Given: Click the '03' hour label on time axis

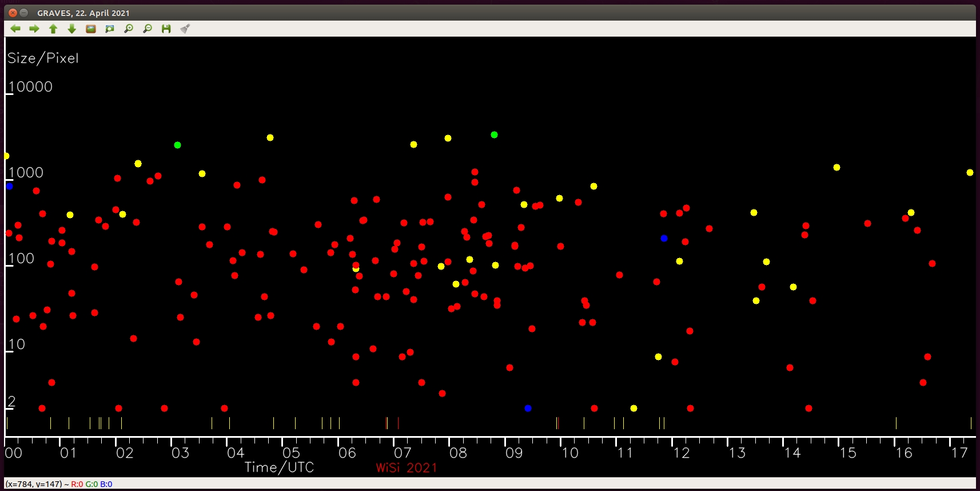Looking at the screenshot, I should 180,453.
